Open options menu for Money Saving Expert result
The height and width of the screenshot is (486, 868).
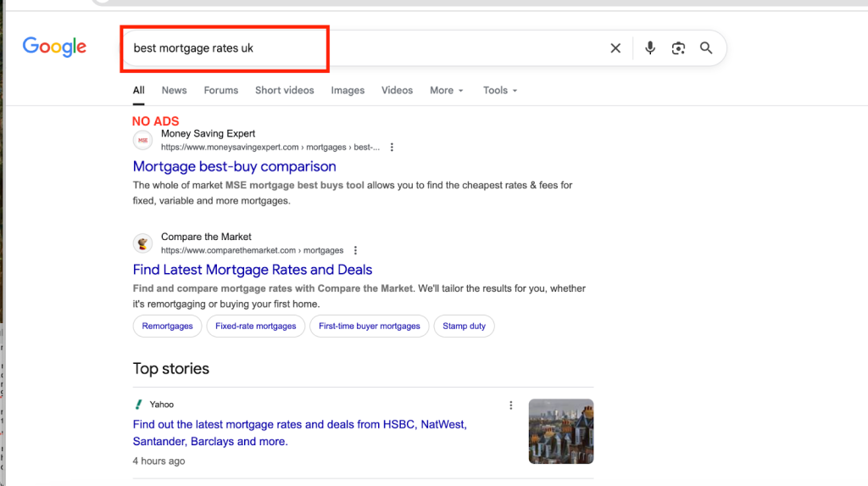pyautogui.click(x=392, y=148)
